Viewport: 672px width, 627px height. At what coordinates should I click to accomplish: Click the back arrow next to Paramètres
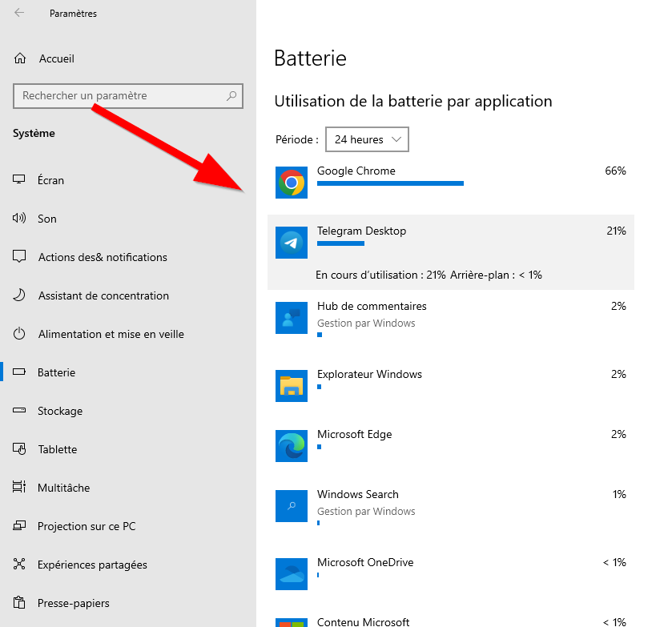pyautogui.click(x=19, y=13)
